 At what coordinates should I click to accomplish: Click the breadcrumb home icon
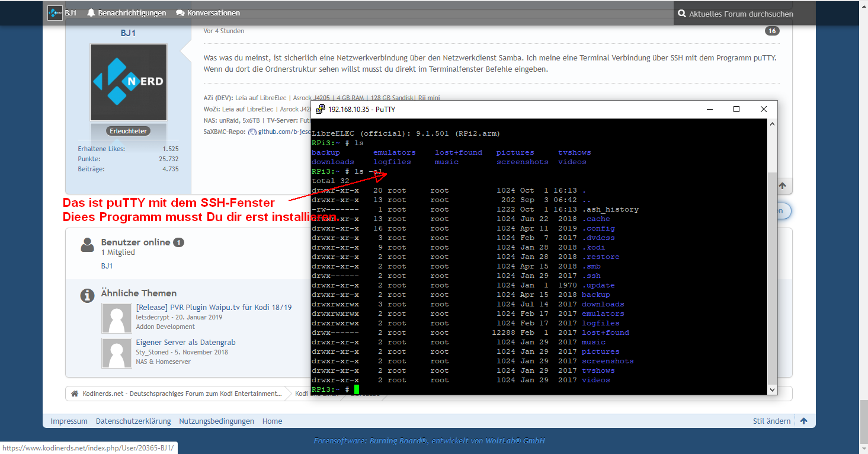[x=75, y=394]
